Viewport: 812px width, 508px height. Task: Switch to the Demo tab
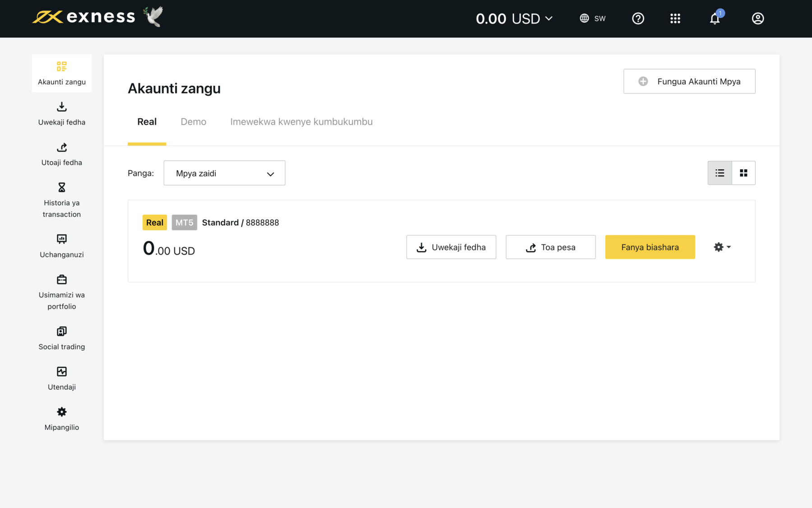click(194, 121)
